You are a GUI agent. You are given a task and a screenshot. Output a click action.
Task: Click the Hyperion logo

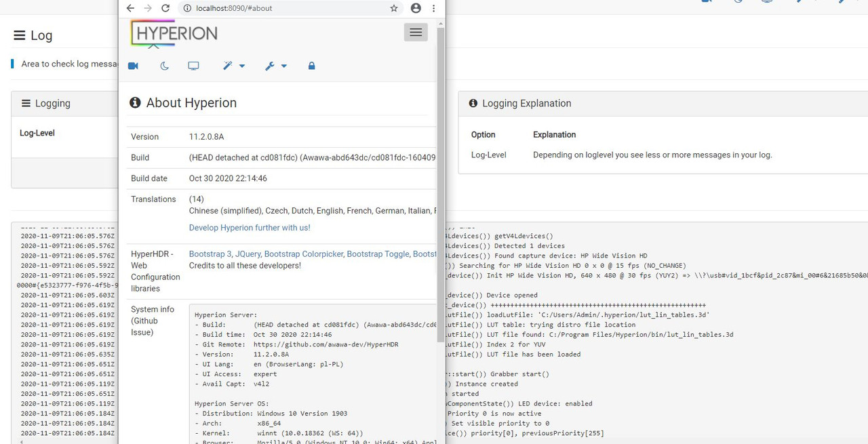click(175, 33)
